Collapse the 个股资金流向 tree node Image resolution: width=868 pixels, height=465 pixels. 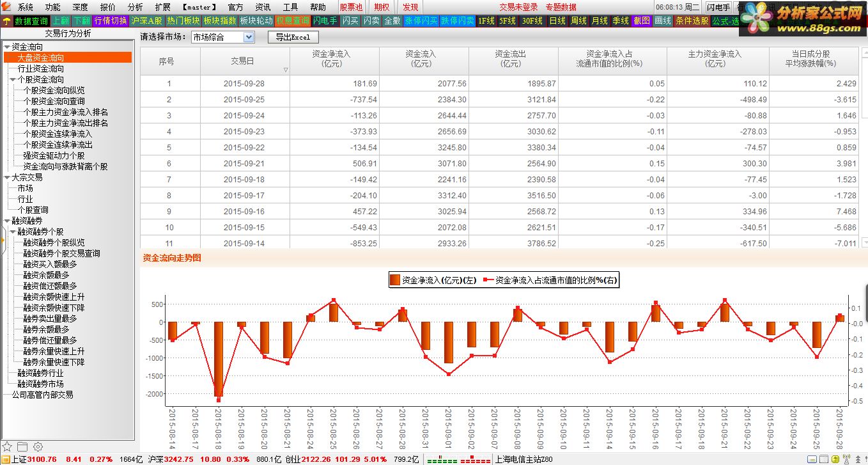(13, 80)
